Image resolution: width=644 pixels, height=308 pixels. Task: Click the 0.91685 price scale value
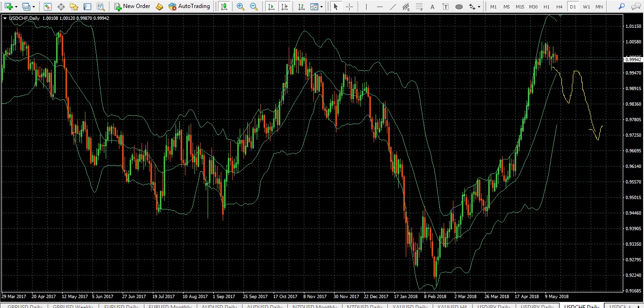pyautogui.click(x=633, y=291)
